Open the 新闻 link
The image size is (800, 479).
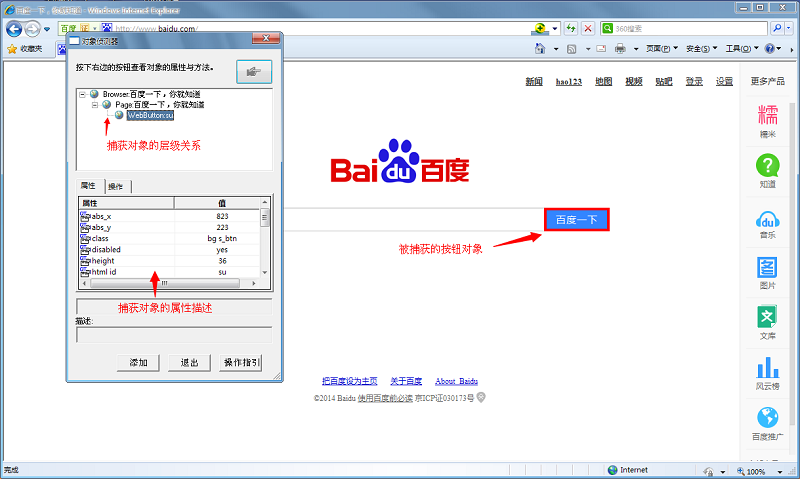tap(534, 82)
